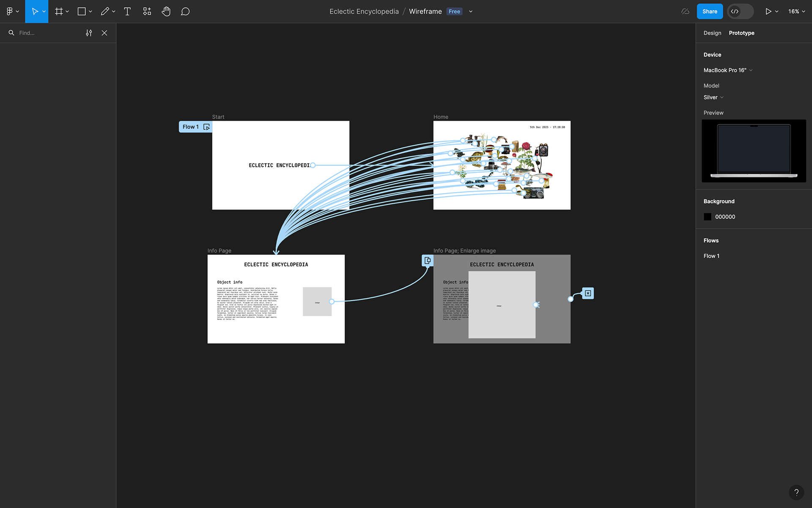
Task: Select the boombox image in Home frame
Action: point(534,193)
